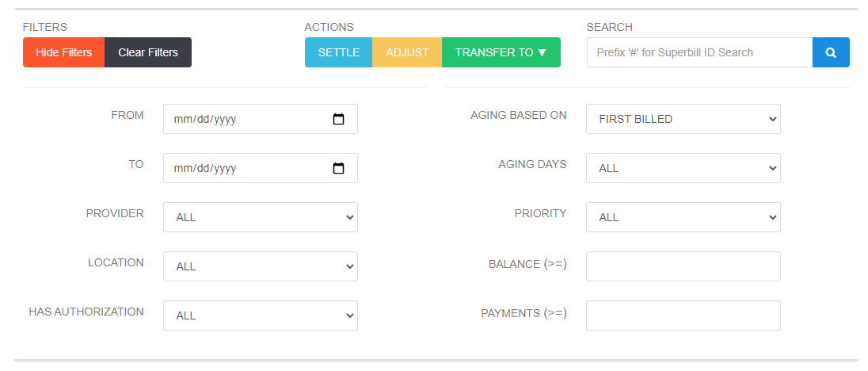Image resolution: width=868 pixels, height=371 pixels.
Task: Open the AGING BASED ON dropdown
Action: 683,119
